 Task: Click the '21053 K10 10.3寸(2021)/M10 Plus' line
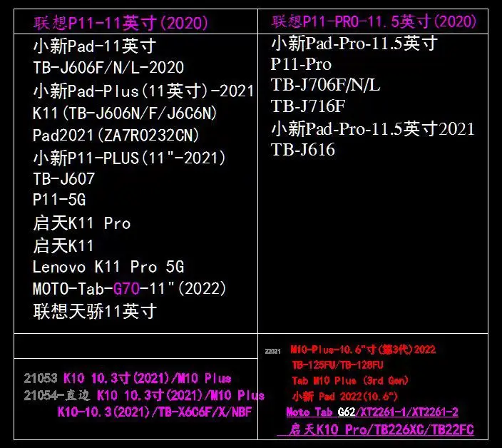pyautogui.click(x=128, y=378)
